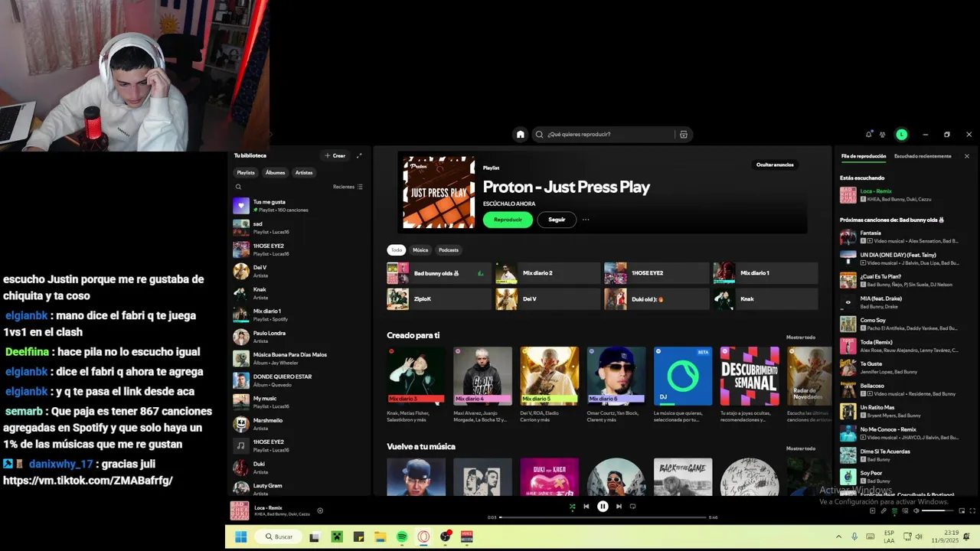Viewport: 980px width, 551px height.
Task: Open Task View in taskbar
Action: pyautogui.click(x=314, y=537)
